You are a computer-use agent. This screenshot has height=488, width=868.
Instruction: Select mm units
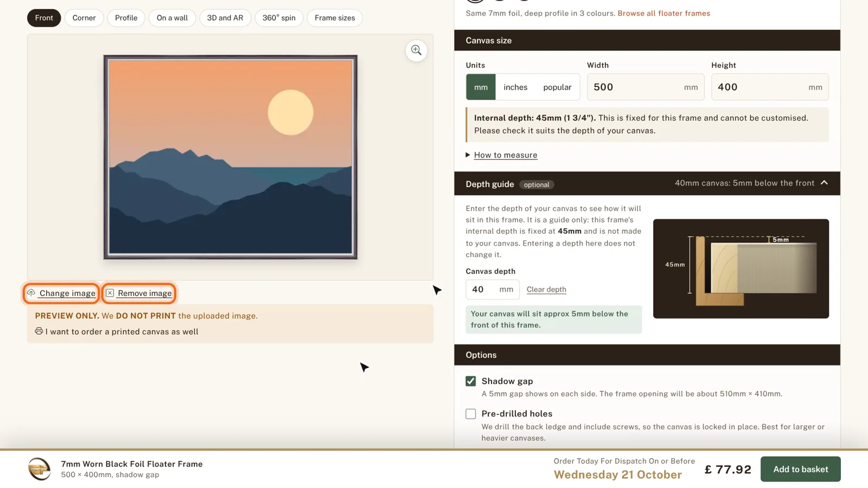(x=481, y=87)
